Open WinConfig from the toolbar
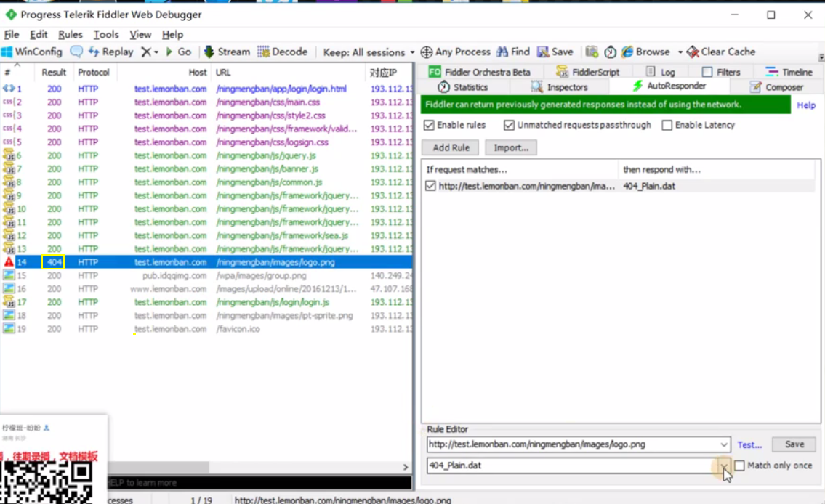 31,52
